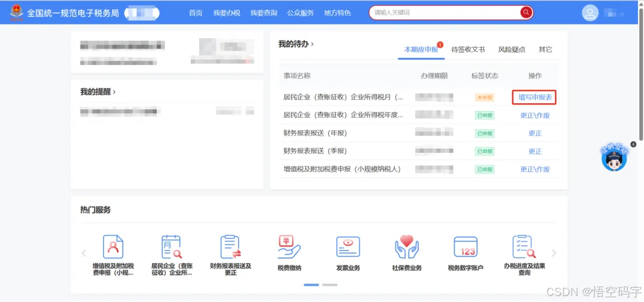This screenshot has width=644, height=302.
Task: Expand the 我的待办 heading
Action: point(296,44)
